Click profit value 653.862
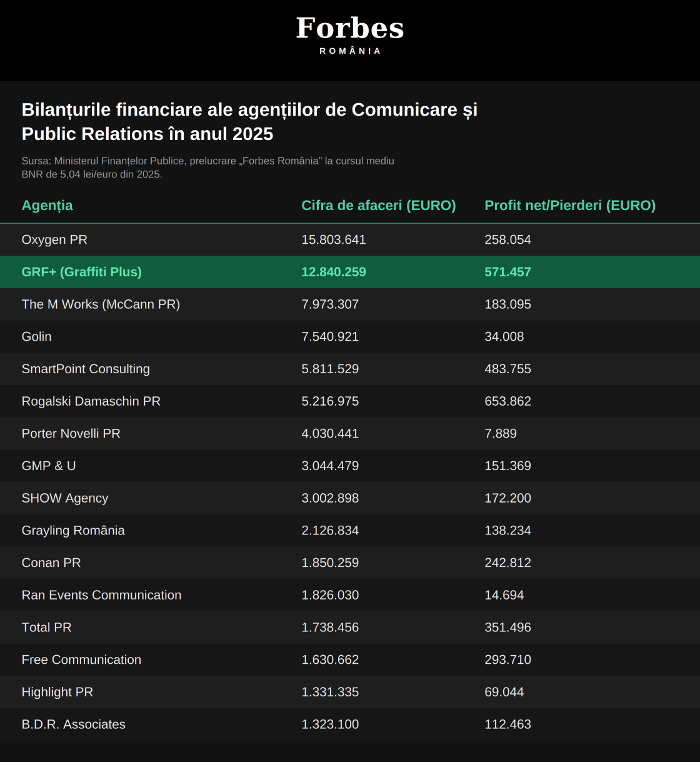Screen dimensions: 700x762 pyautogui.click(x=507, y=401)
